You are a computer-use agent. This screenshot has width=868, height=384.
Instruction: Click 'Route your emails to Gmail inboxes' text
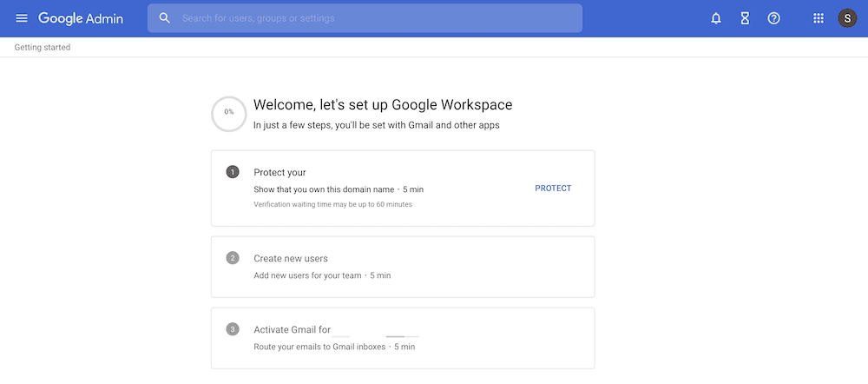(319, 347)
